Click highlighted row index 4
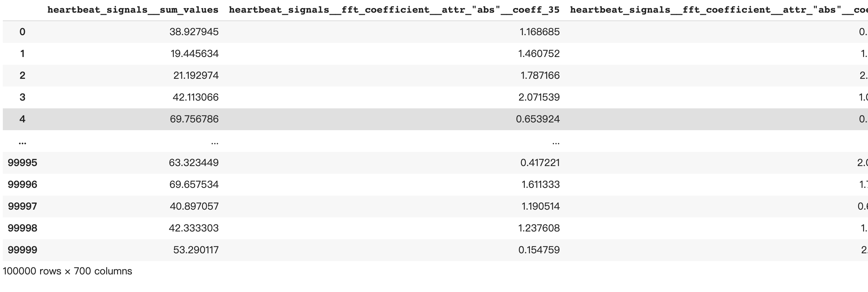This screenshot has height=292, width=868. click(x=22, y=119)
